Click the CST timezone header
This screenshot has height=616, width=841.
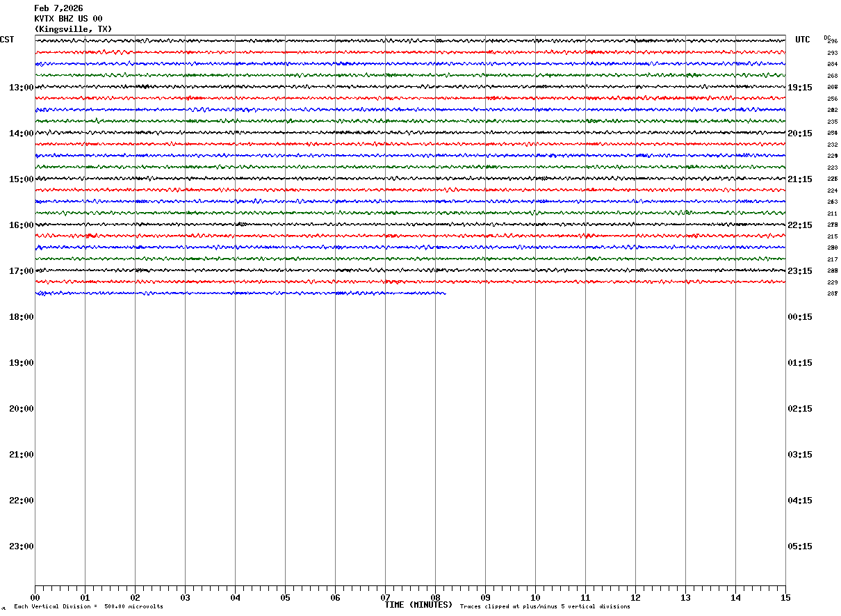click(x=7, y=40)
